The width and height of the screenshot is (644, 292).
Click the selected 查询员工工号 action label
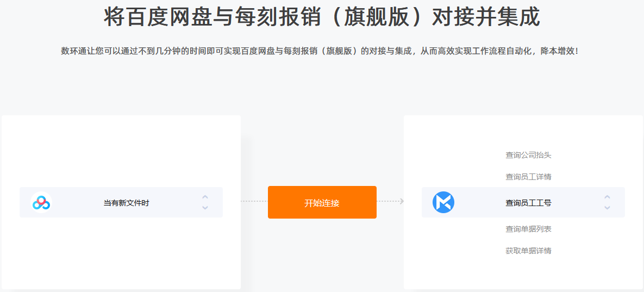coord(528,203)
